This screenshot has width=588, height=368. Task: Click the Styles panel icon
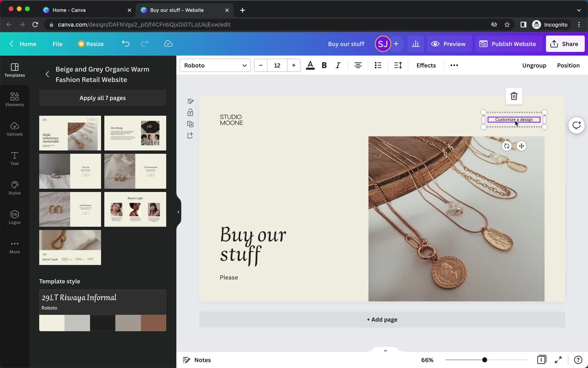coord(14,186)
